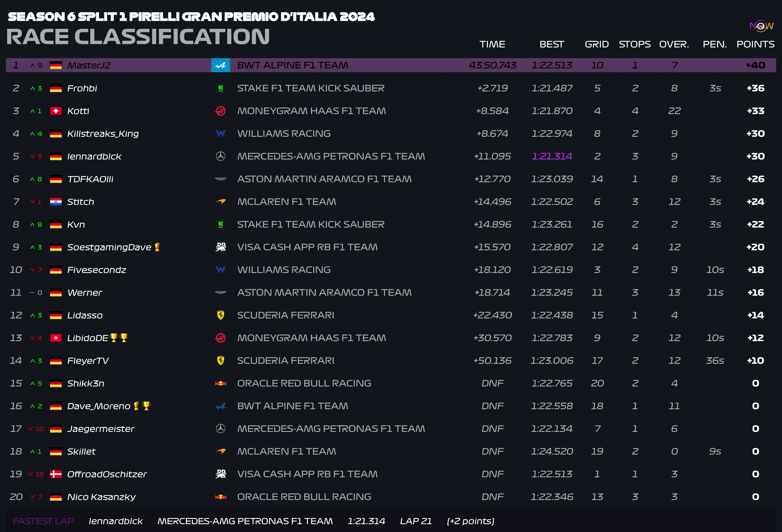Click the Aston Martin logo in Werner's row
The image size is (782, 532).
click(x=220, y=292)
